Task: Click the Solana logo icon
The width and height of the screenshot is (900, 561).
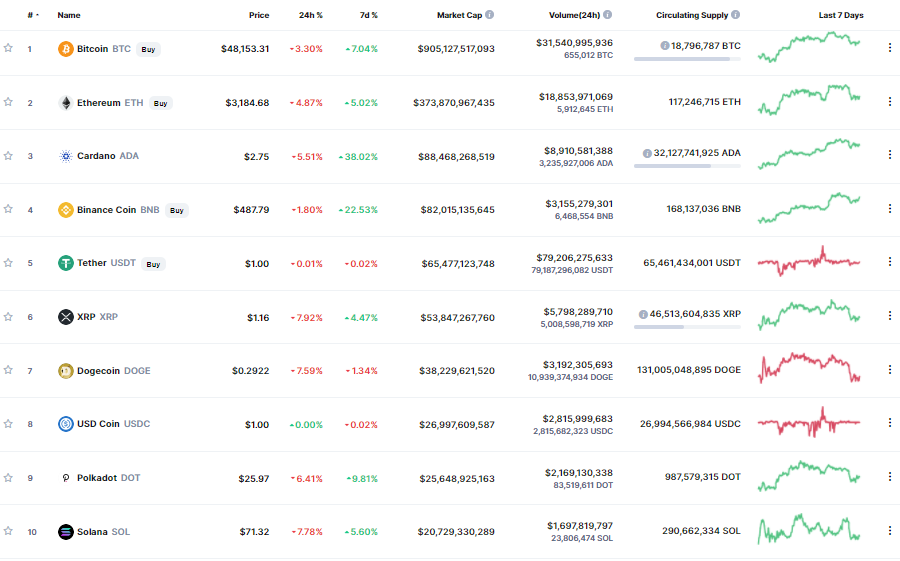Action: (x=66, y=532)
